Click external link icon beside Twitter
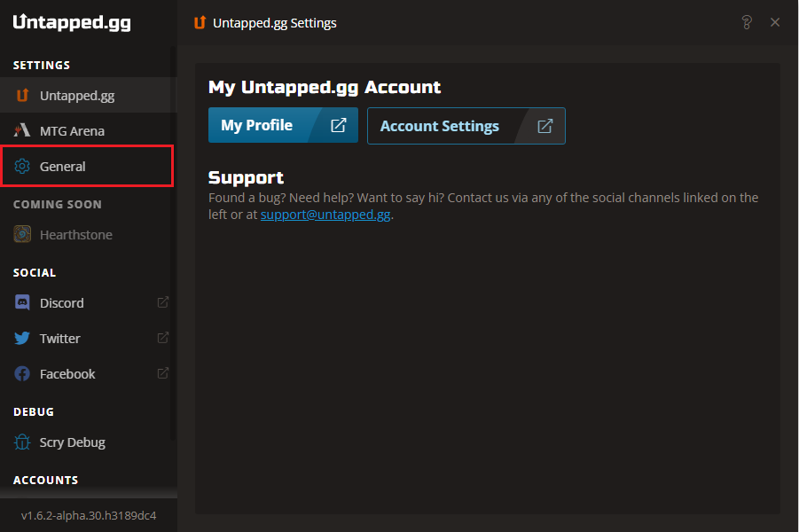This screenshot has width=799, height=532. (162, 338)
